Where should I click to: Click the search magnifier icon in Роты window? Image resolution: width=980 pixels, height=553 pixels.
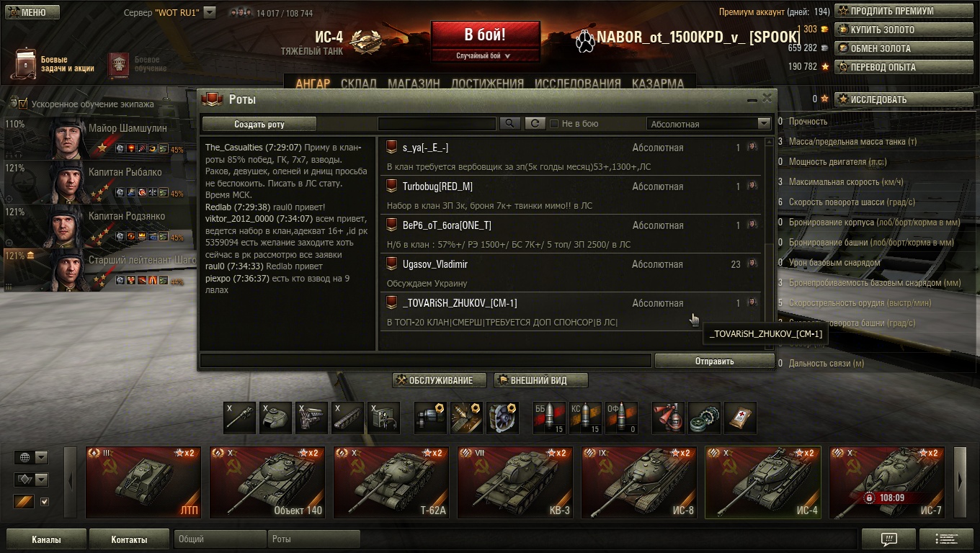tap(509, 124)
